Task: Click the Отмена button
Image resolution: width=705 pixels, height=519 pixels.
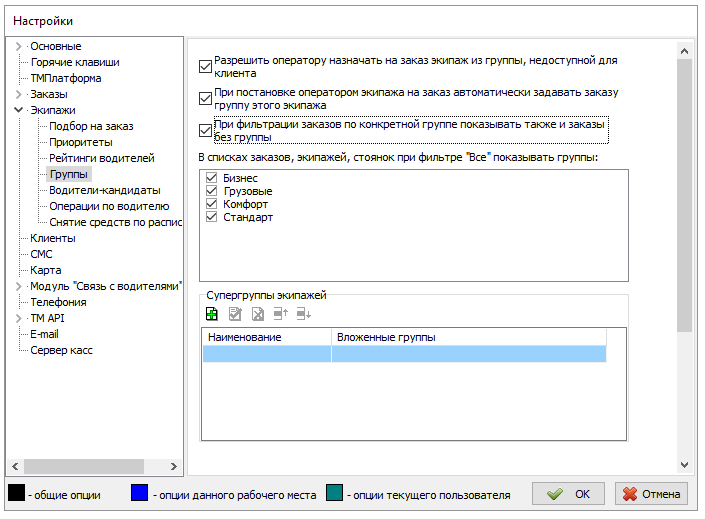Action: coord(651,494)
